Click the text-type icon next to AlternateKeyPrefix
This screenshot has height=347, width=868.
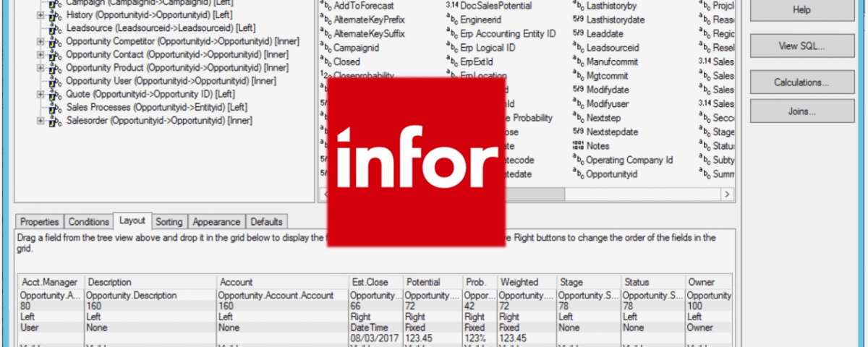(x=325, y=20)
